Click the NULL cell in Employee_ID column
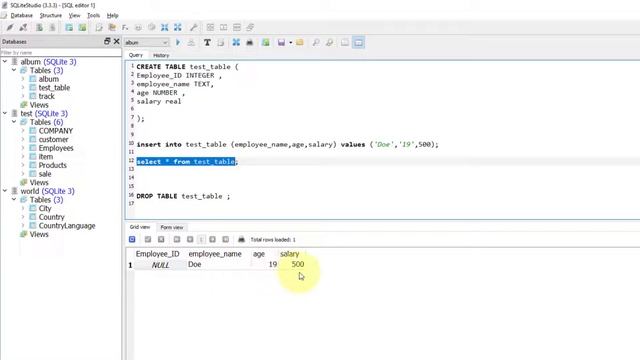640x360 pixels. click(160, 265)
